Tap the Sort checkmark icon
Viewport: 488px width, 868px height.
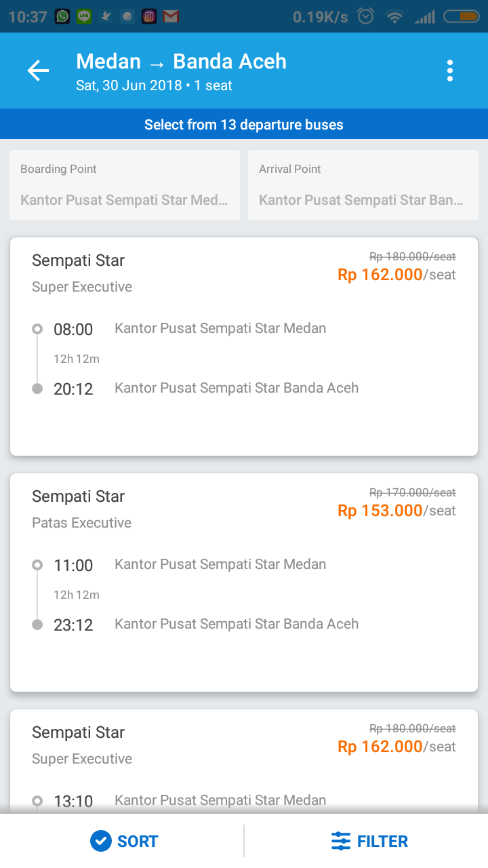(100, 841)
